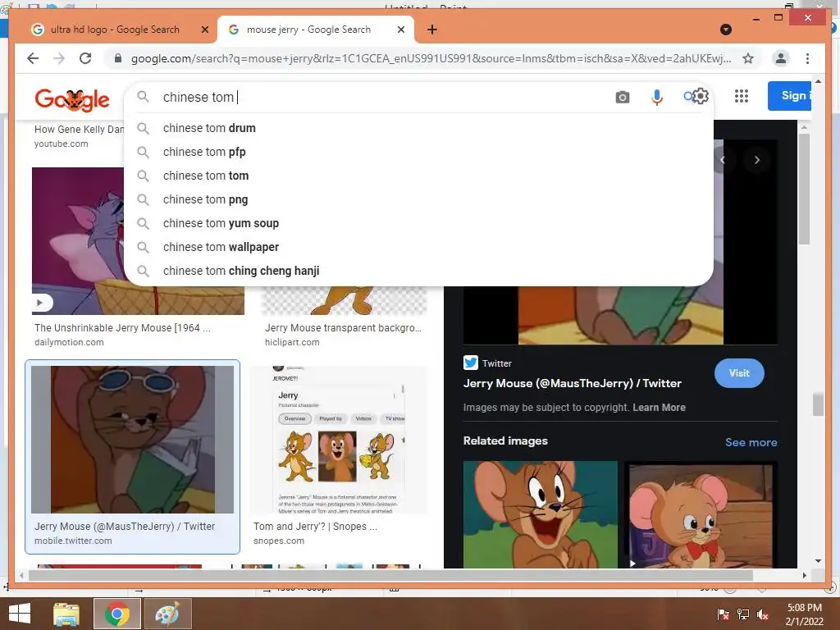Open a new tab with plus button
Image resolution: width=840 pixels, height=630 pixels.
(x=432, y=30)
